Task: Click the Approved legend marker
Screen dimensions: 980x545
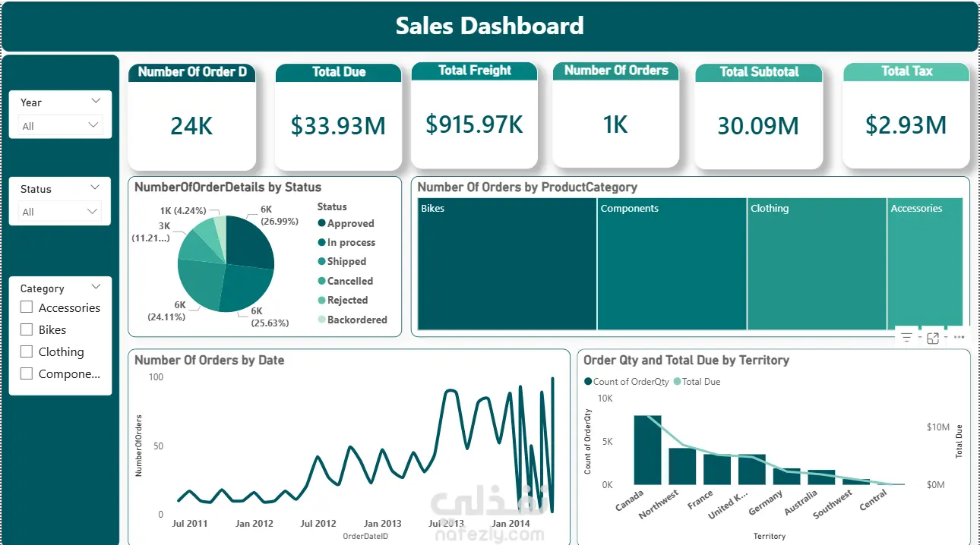Action: click(x=321, y=223)
